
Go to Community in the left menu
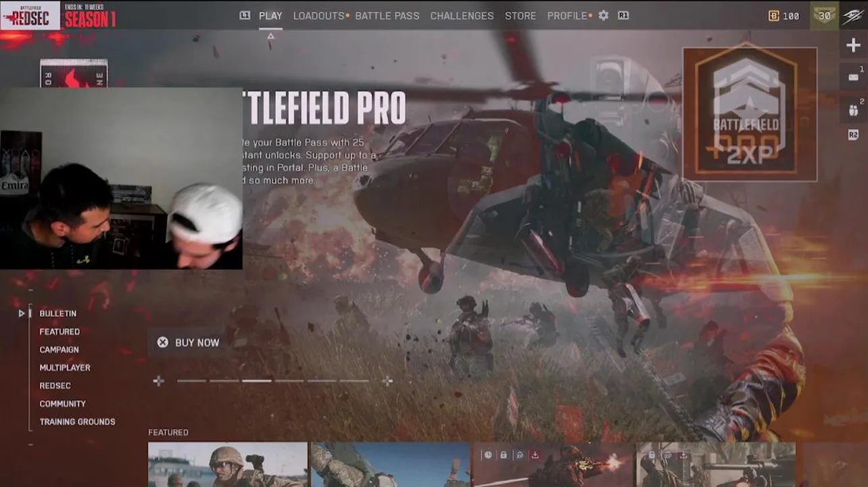click(x=63, y=403)
